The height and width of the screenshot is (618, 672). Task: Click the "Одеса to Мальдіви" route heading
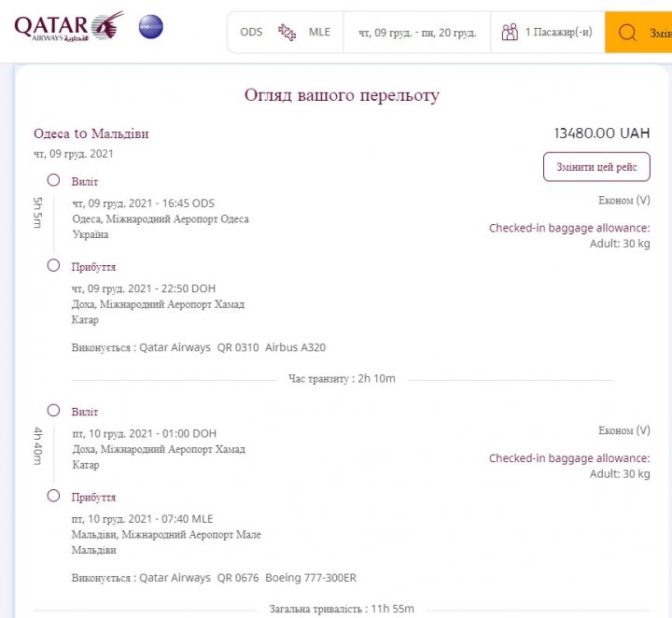pyautogui.click(x=91, y=133)
